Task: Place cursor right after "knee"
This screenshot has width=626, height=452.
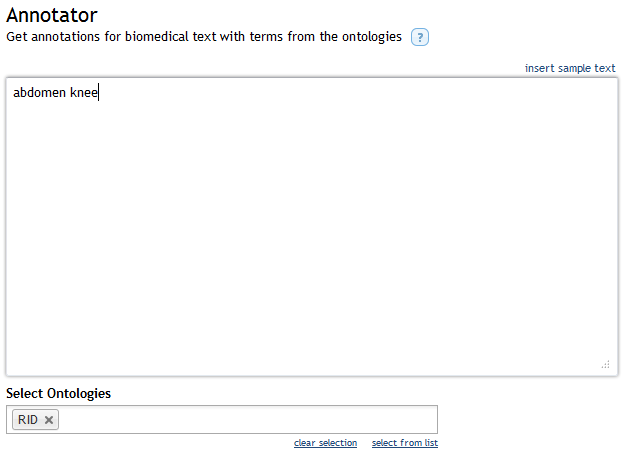Action: click(x=98, y=94)
